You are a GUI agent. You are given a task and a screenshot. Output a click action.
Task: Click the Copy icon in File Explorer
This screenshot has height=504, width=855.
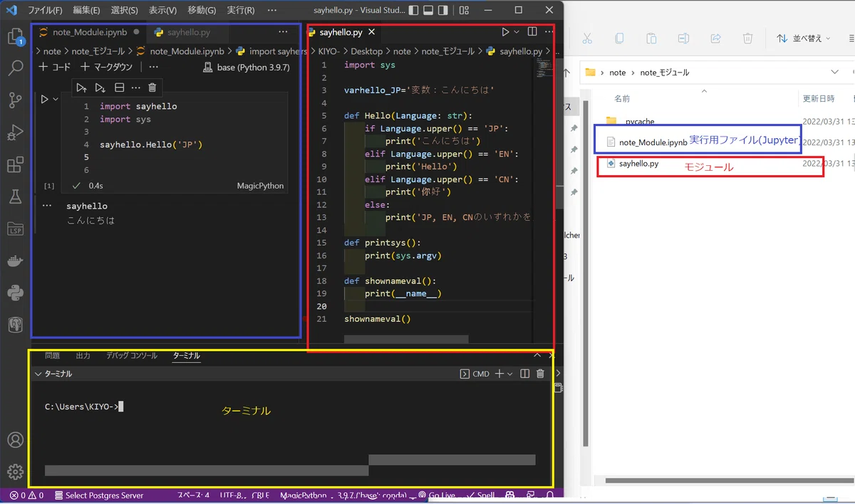[619, 38]
